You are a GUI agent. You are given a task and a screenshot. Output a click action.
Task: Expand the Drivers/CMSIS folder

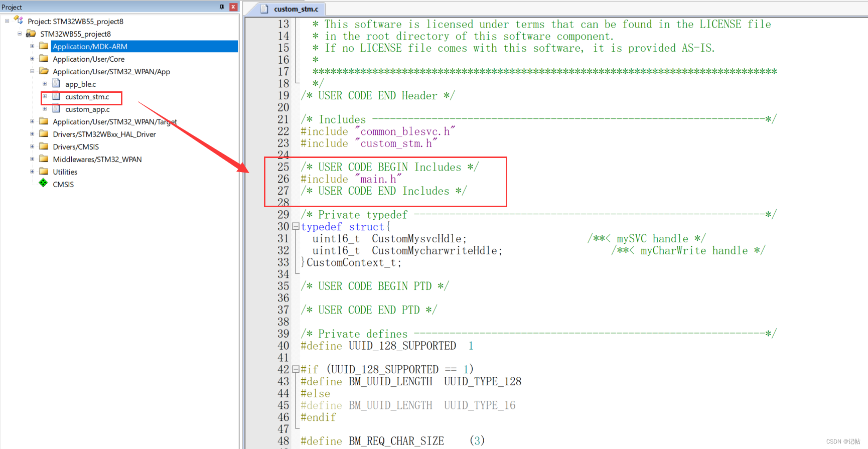(32, 146)
